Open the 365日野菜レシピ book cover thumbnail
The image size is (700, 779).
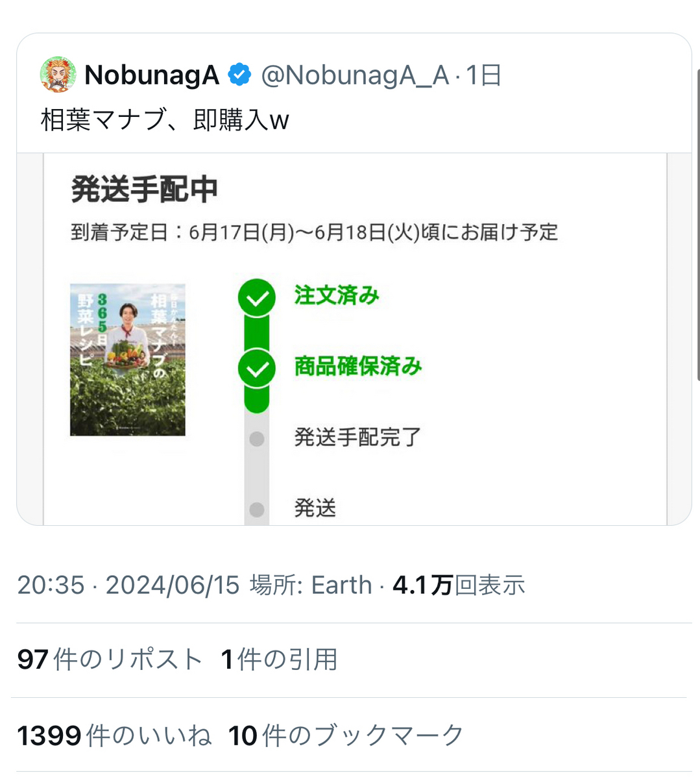tap(128, 360)
